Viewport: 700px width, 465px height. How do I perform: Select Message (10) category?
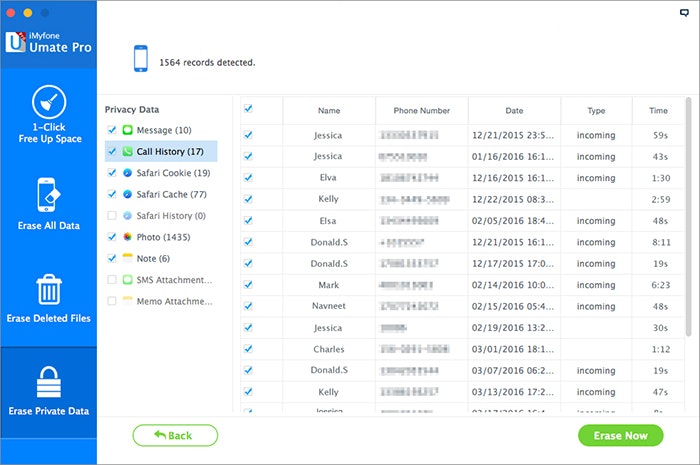[161, 130]
